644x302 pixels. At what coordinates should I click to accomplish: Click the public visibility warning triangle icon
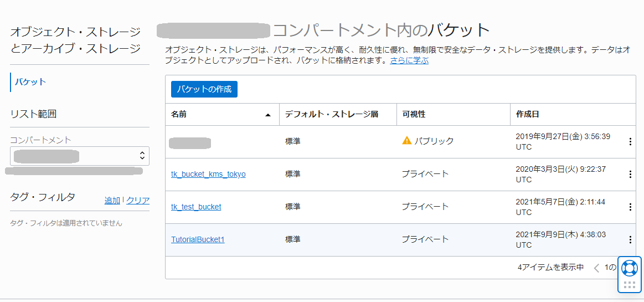point(407,141)
